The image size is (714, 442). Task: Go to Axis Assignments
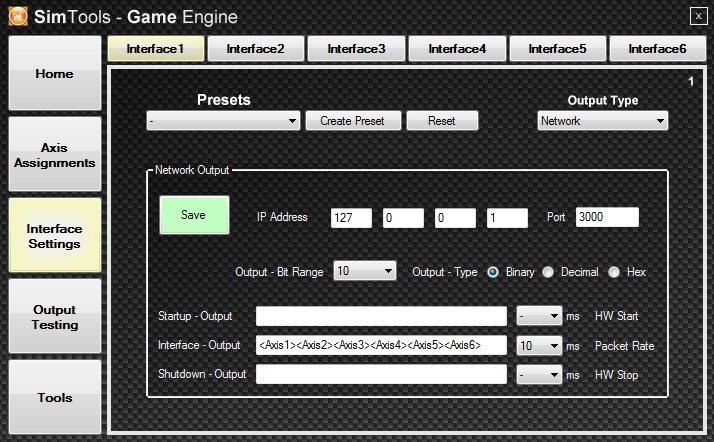pyautogui.click(x=55, y=154)
